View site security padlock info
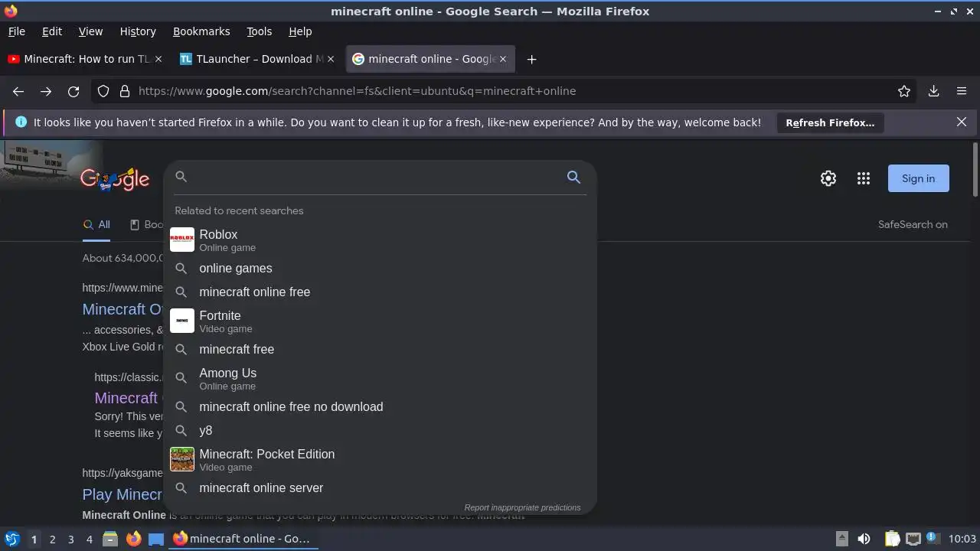Screen dimensions: 980x551 [125, 91]
